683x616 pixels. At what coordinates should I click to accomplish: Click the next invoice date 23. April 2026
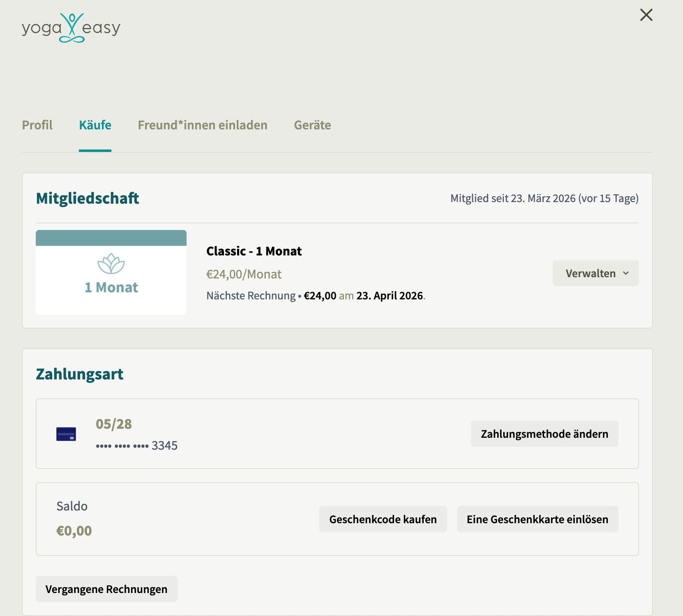(x=390, y=296)
